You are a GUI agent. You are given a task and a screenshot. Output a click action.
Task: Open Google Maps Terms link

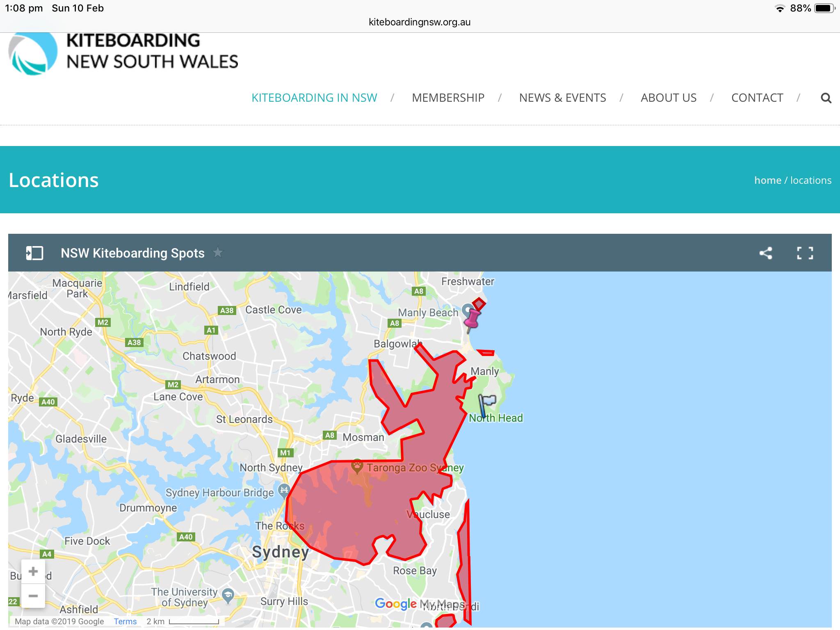tap(125, 621)
